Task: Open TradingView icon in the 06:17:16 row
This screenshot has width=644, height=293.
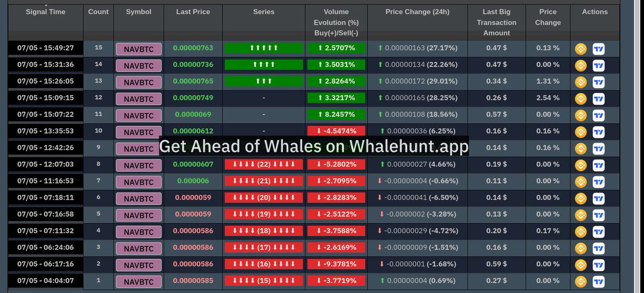Action: (598, 265)
